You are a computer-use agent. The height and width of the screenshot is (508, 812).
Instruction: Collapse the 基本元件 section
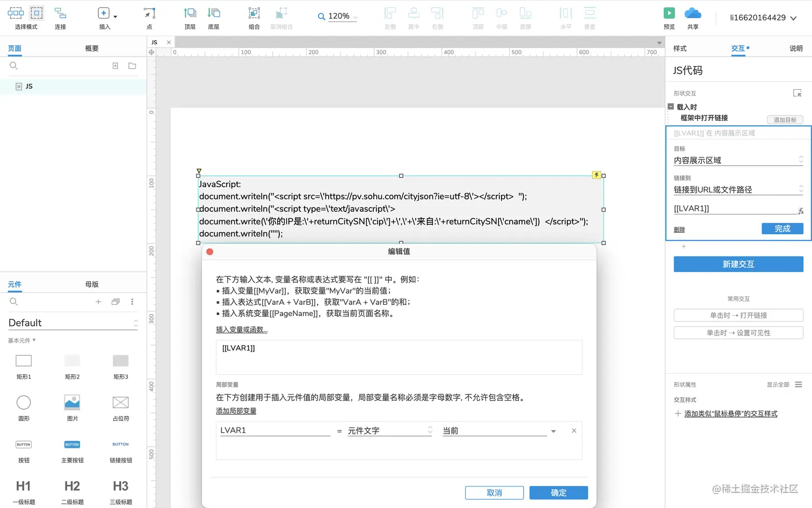coord(22,340)
